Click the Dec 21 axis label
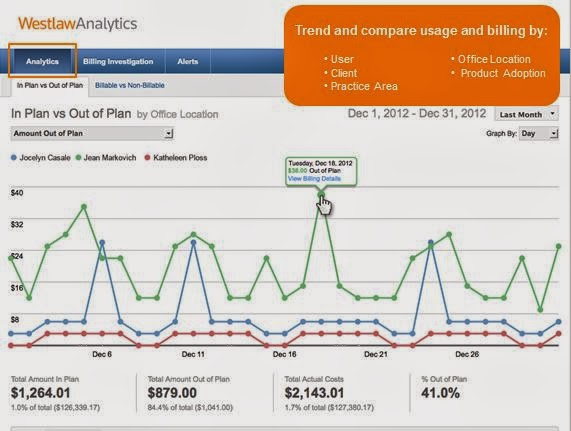The width and height of the screenshot is (571, 431). pos(376,354)
